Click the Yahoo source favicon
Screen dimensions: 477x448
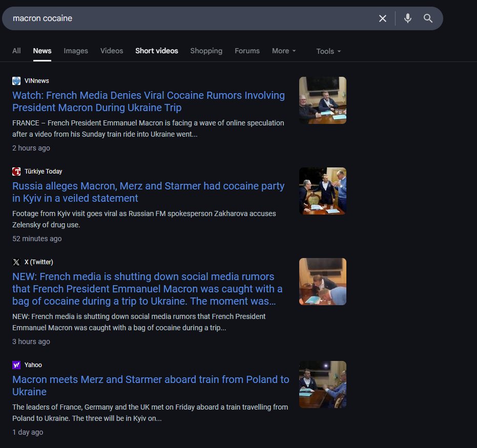pyautogui.click(x=16, y=365)
